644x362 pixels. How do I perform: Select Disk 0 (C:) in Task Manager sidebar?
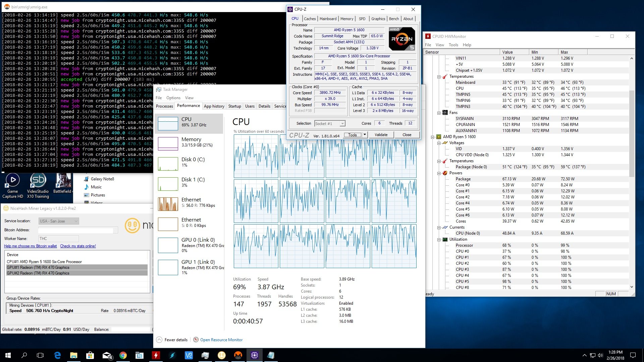point(189,164)
